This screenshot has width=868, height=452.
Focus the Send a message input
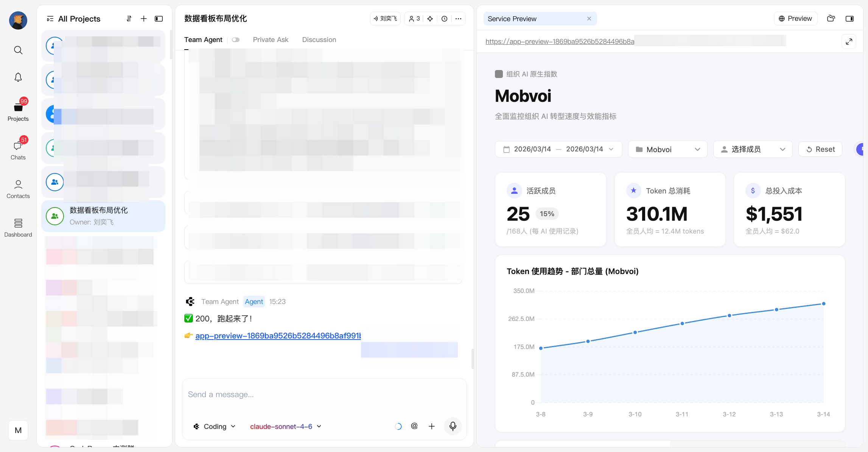click(324, 394)
